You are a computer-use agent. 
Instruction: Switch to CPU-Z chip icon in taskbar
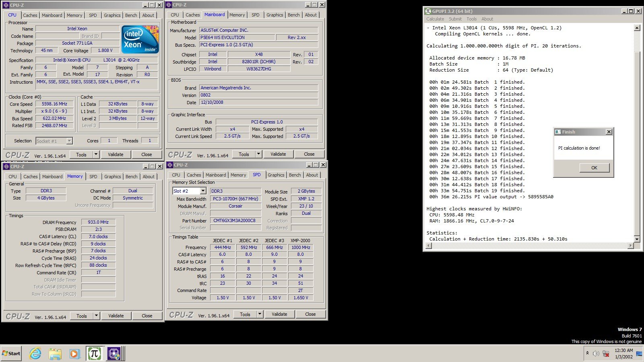pyautogui.click(x=114, y=354)
